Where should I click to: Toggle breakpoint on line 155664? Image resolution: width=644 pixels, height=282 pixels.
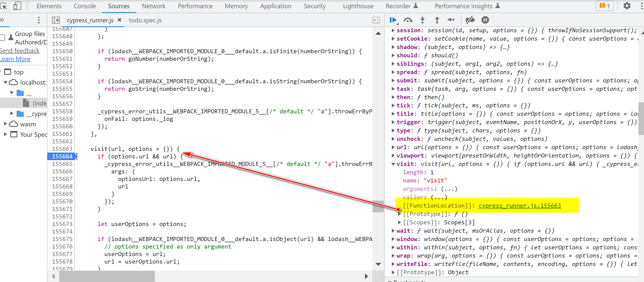pos(62,156)
